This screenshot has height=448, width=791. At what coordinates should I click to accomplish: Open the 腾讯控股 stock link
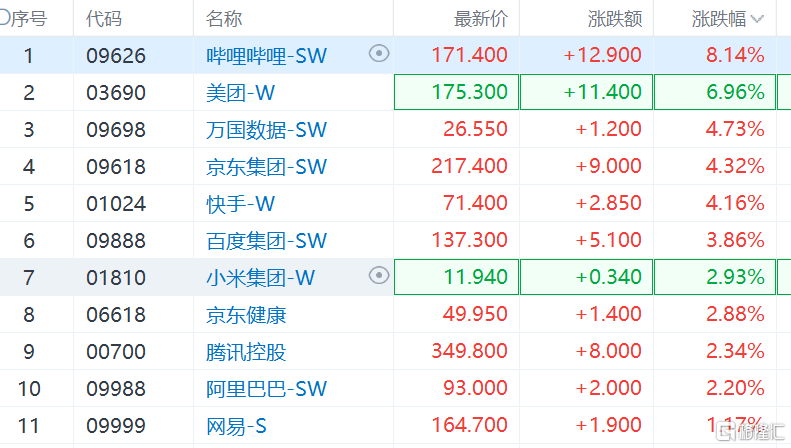[246, 351]
